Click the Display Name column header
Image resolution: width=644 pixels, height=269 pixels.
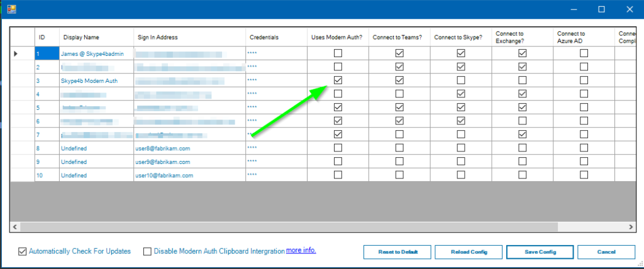81,37
